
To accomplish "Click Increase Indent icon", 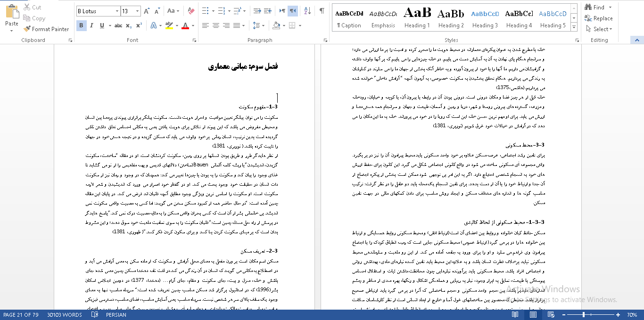I will (x=268, y=11).
